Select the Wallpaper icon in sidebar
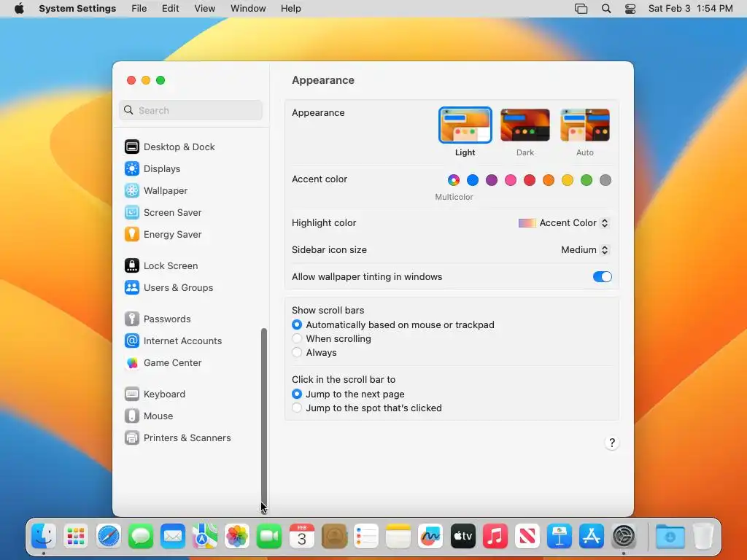747x560 pixels. [x=132, y=190]
